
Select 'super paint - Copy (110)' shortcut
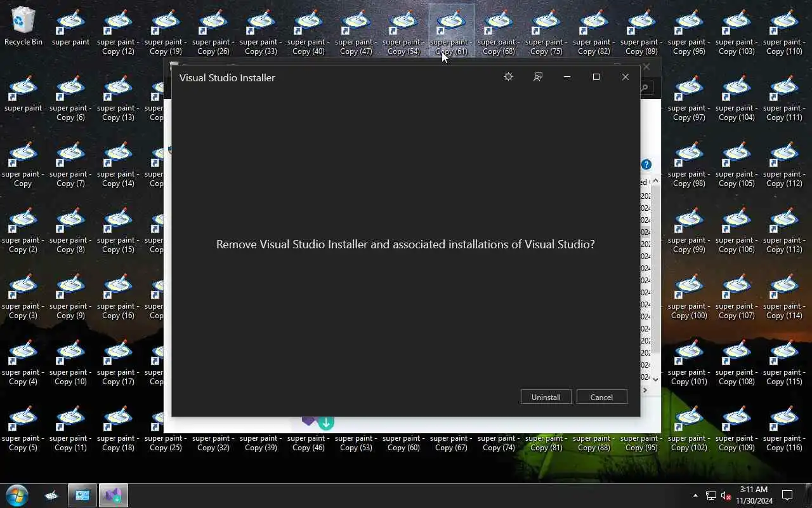[x=784, y=32]
